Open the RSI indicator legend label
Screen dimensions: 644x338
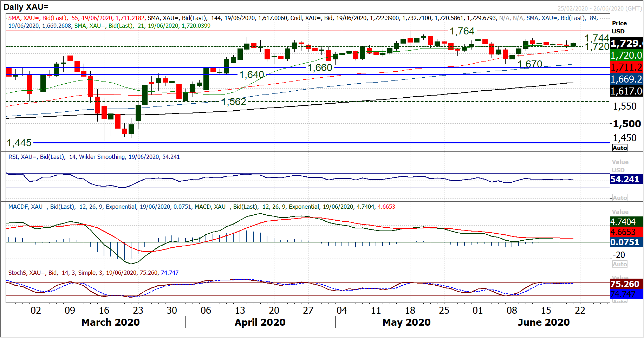[x=94, y=157]
